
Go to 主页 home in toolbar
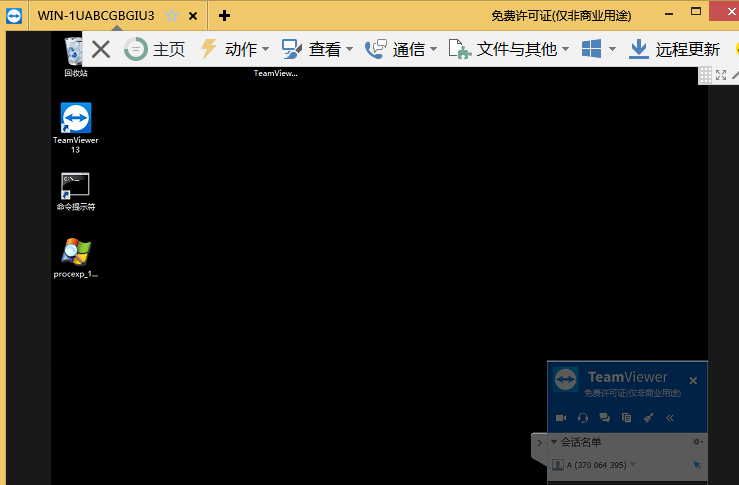click(155, 49)
